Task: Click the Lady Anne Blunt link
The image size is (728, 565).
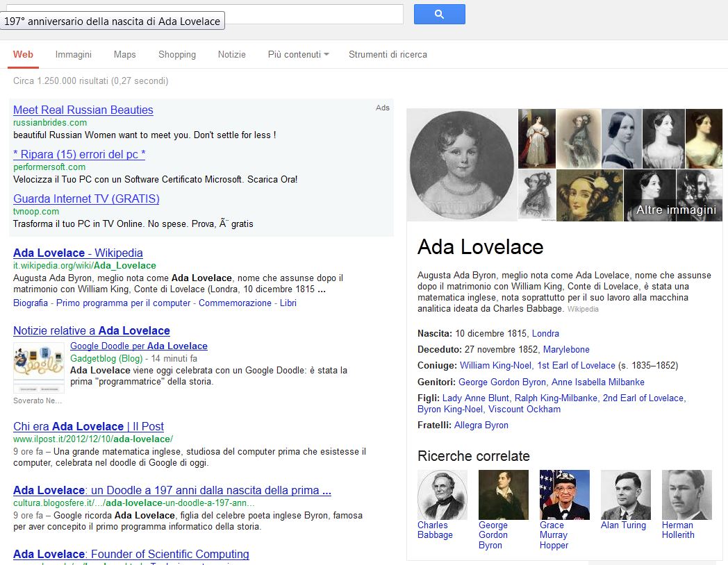Action: point(476,398)
